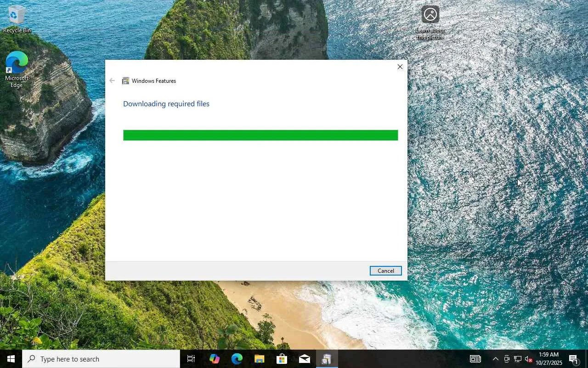Cancel the Windows Features download
Viewport: 588px width, 368px height.
pyautogui.click(x=385, y=270)
